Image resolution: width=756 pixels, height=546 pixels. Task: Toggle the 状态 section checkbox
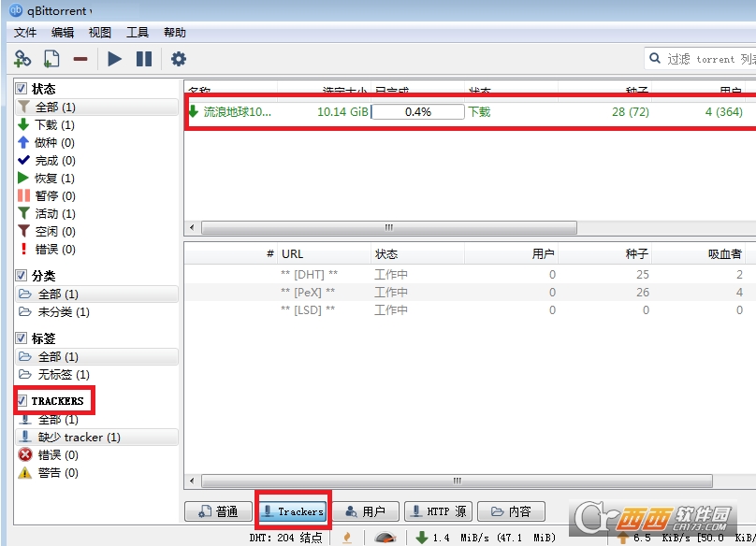pos(21,88)
